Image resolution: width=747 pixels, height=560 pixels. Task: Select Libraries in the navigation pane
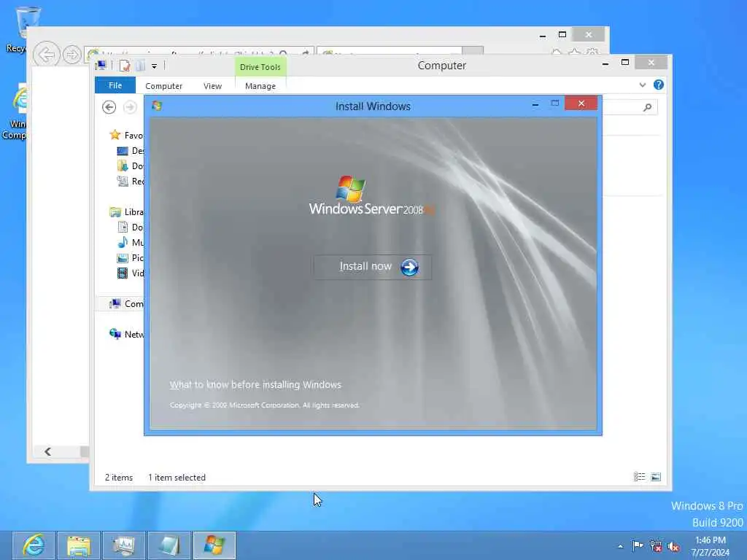click(x=126, y=212)
